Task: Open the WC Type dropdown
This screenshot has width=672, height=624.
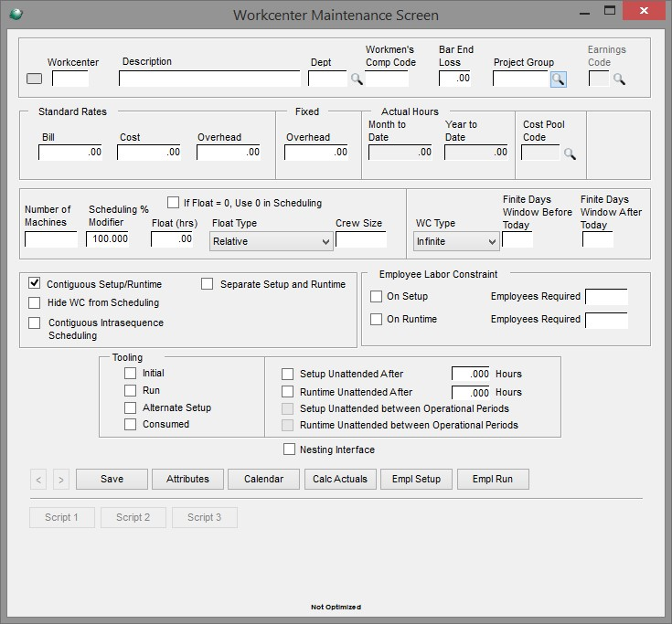Action: coord(456,241)
